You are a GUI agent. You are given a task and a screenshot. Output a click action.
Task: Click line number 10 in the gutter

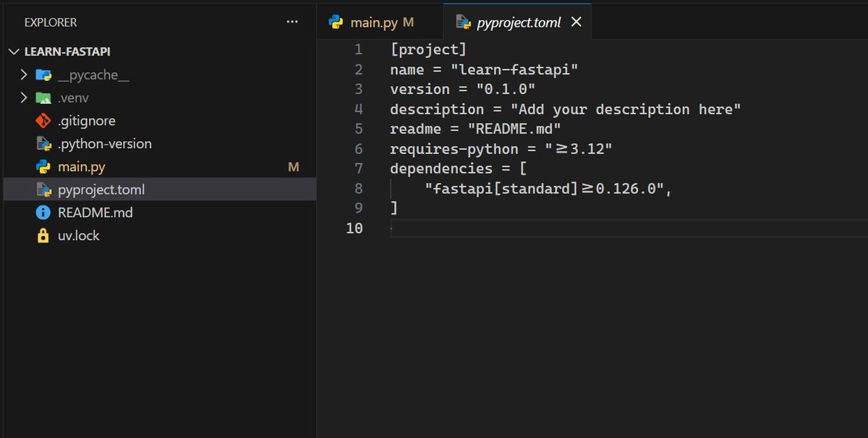(x=354, y=228)
